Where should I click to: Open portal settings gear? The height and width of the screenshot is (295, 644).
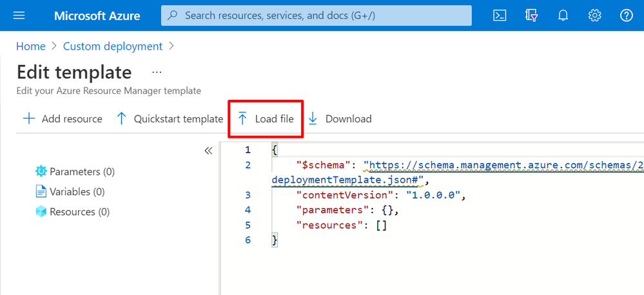coord(595,15)
